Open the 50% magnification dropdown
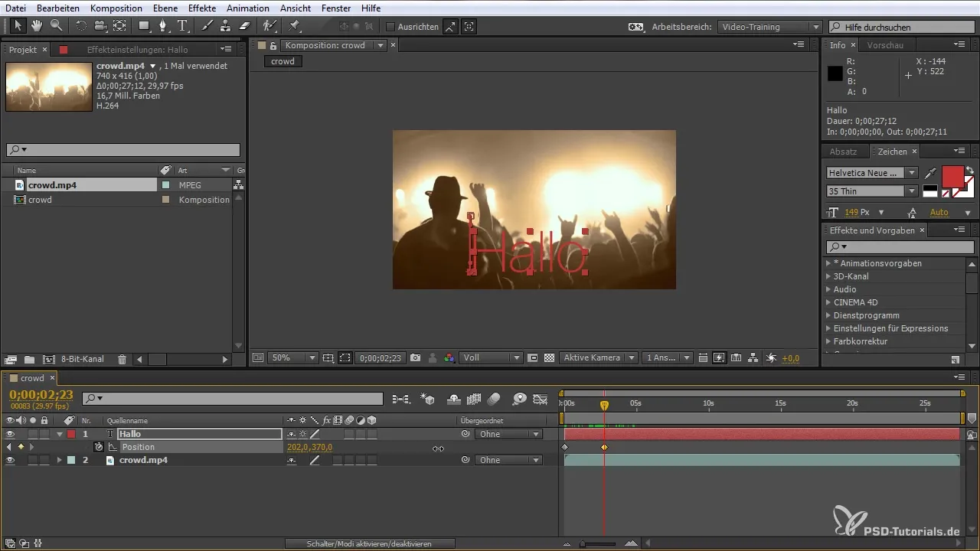The image size is (980, 551). pos(294,357)
